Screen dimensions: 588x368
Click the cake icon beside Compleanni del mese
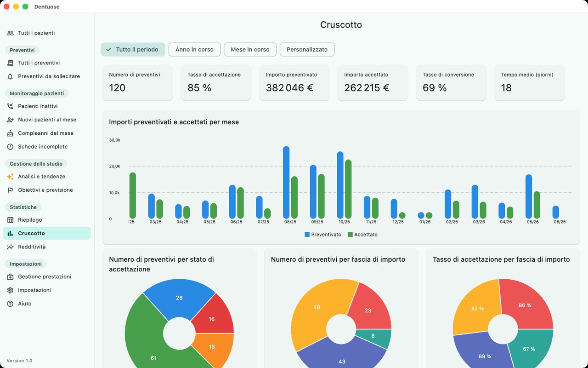(10, 133)
